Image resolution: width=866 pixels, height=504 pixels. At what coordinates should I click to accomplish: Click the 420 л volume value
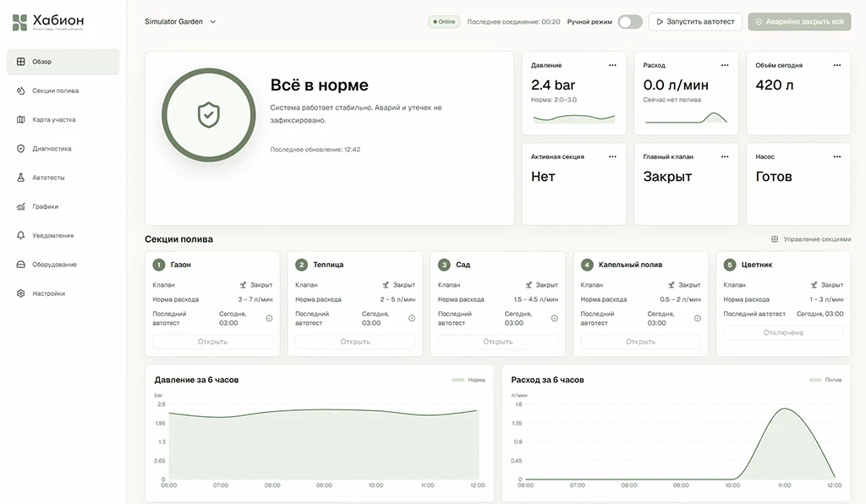tap(775, 85)
